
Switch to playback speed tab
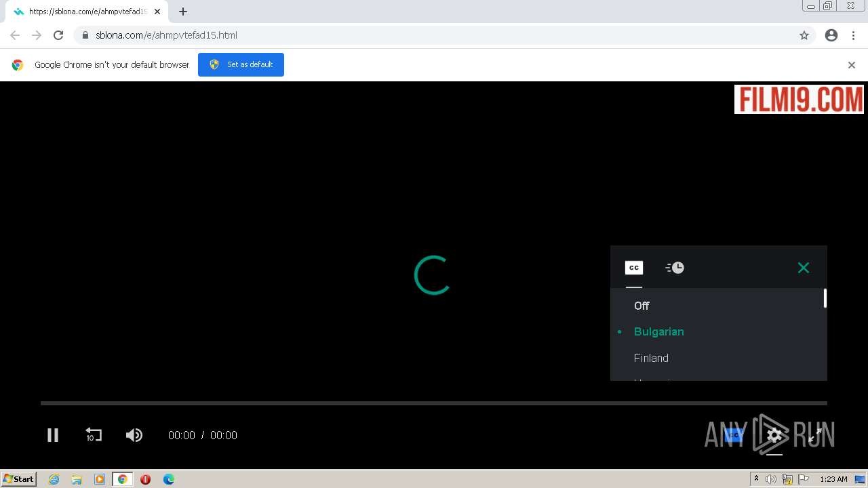(675, 268)
